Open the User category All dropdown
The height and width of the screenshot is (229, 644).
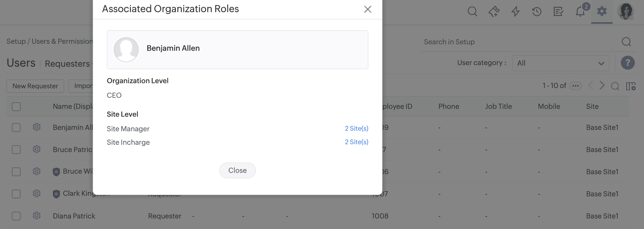[x=560, y=63]
